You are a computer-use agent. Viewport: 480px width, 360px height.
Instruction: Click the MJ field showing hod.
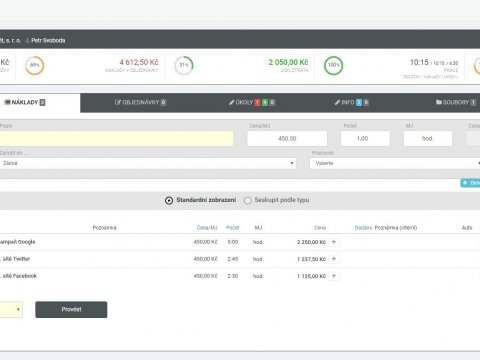click(428, 138)
